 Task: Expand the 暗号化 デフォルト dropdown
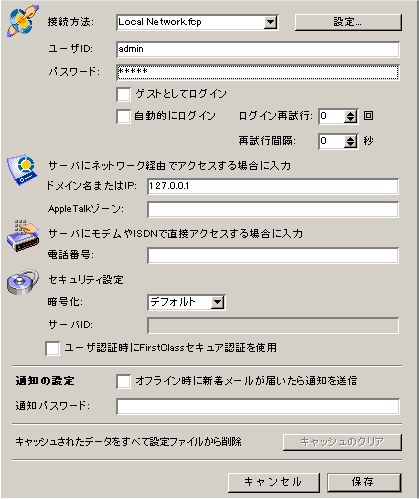pos(217,302)
